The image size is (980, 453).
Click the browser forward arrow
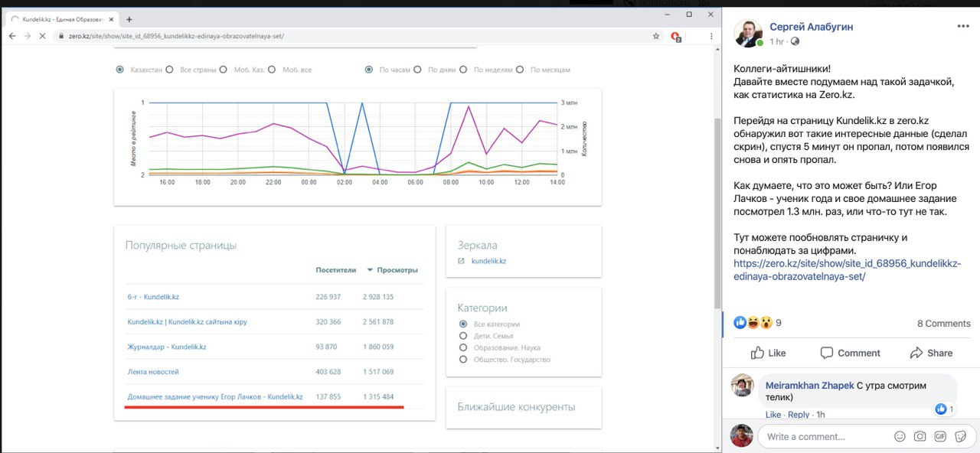[x=27, y=36]
